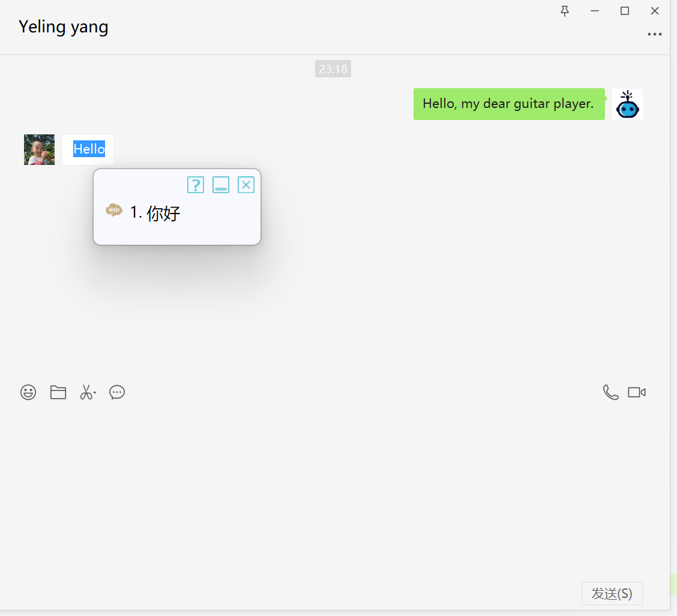Play pronunciation audio in translation popup
The image size is (677, 616).
coord(114,211)
